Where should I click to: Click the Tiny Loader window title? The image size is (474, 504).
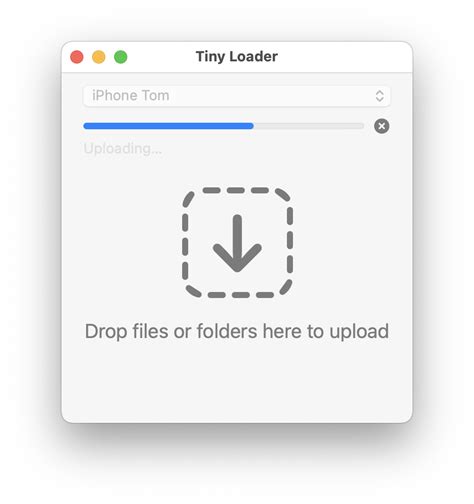click(237, 56)
